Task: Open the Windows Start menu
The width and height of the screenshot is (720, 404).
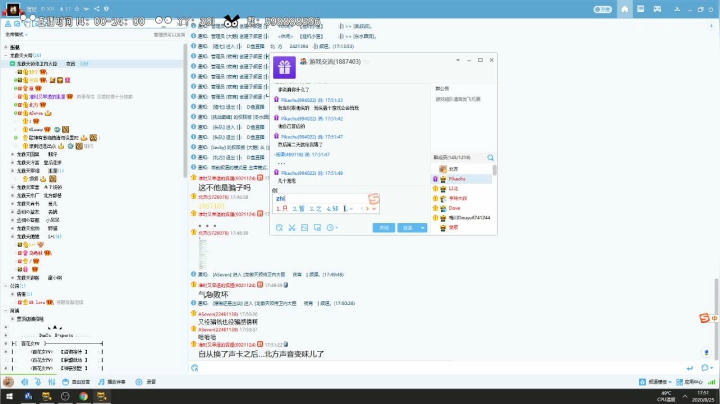Action: [9, 396]
